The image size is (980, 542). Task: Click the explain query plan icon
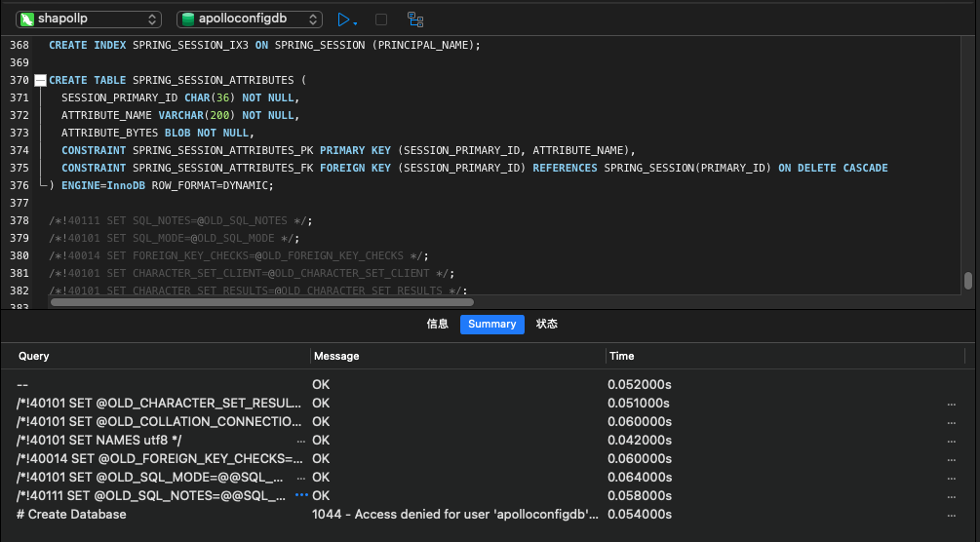coord(415,19)
